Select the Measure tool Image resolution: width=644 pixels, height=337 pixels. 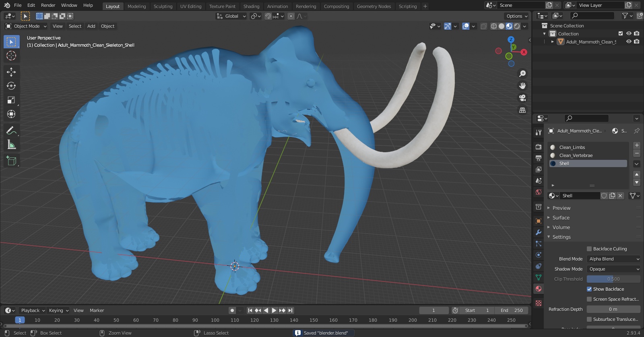[11, 145]
